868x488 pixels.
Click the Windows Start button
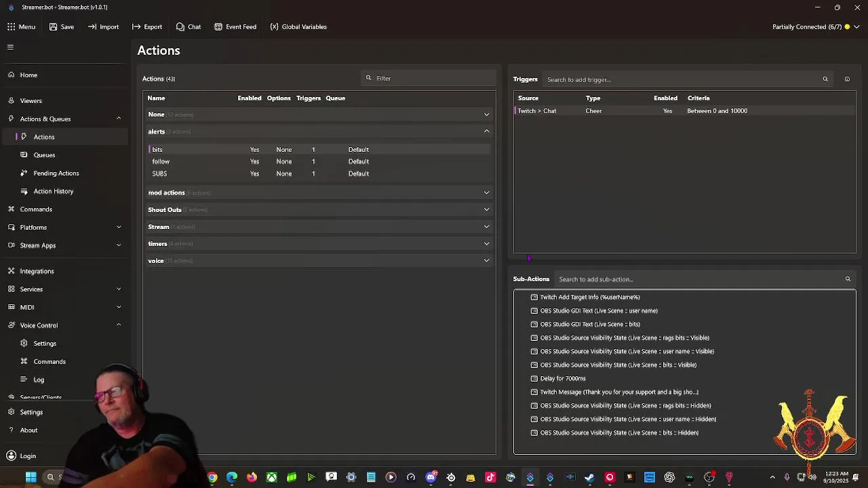pyautogui.click(x=31, y=477)
